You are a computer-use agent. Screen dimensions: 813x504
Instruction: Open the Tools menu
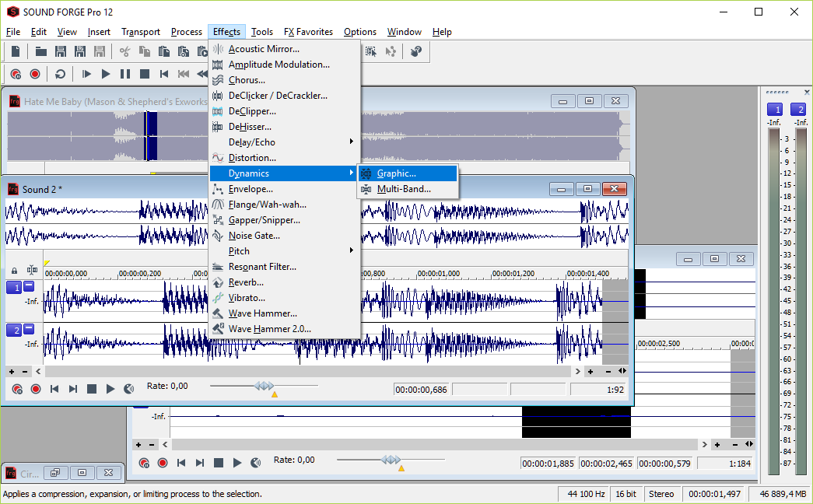pyautogui.click(x=262, y=32)
